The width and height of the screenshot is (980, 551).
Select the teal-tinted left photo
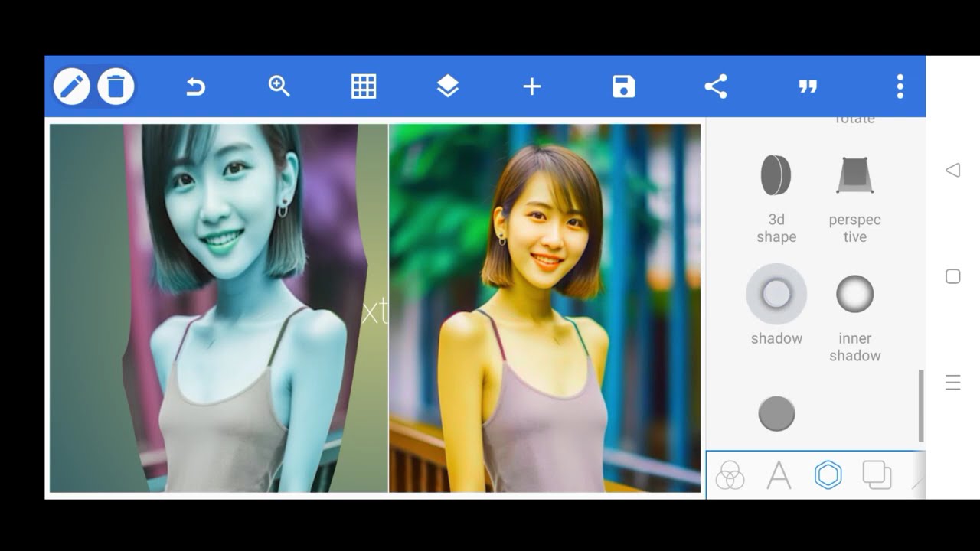tap(219, 308)
